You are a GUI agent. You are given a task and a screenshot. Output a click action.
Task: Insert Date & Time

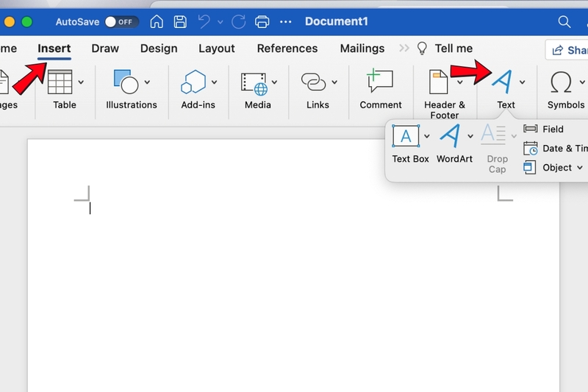556,148
